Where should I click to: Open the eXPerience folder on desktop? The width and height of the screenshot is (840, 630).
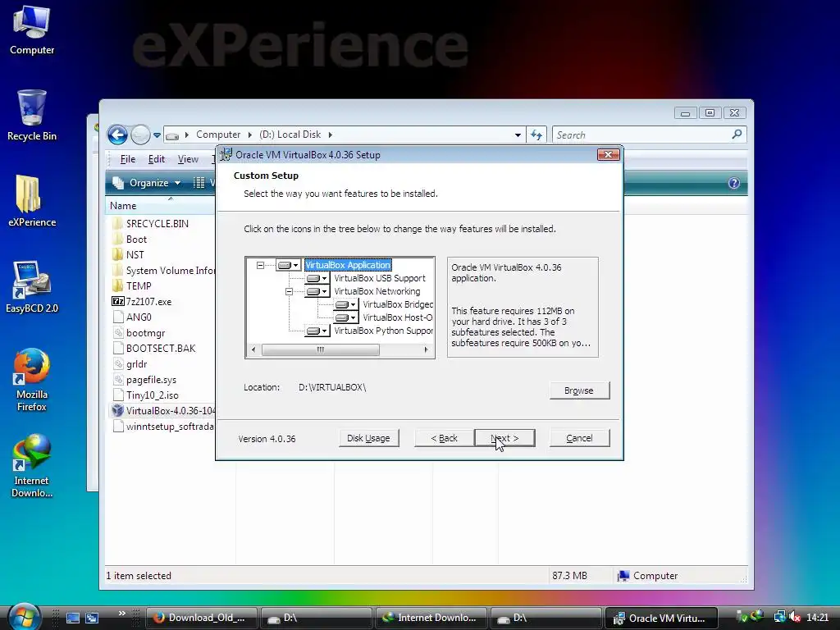pyautogui.click(x=32, y=201)
